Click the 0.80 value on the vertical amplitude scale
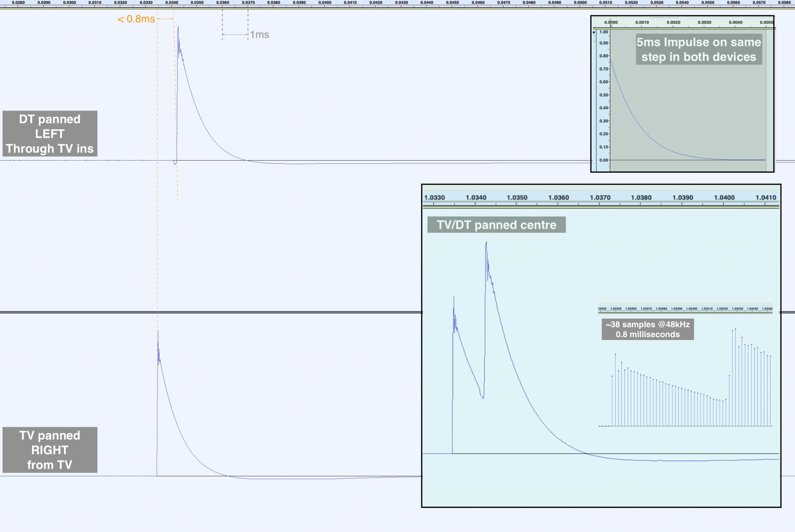 coord(604,56)
